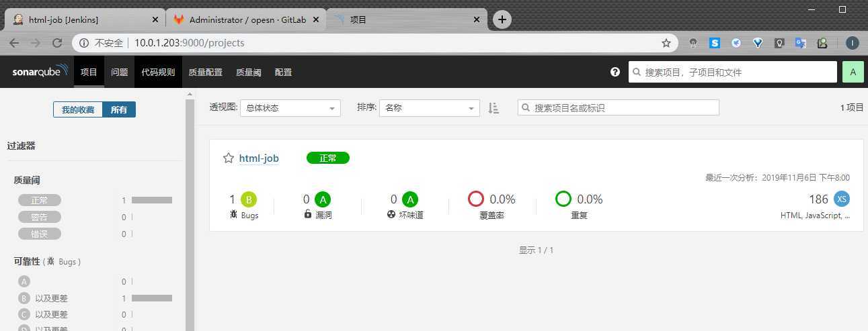Viewport: 868px width, 331px height.
Task: Click the global search field 搜索项目，子项目和文件
Action: [733, 72]
